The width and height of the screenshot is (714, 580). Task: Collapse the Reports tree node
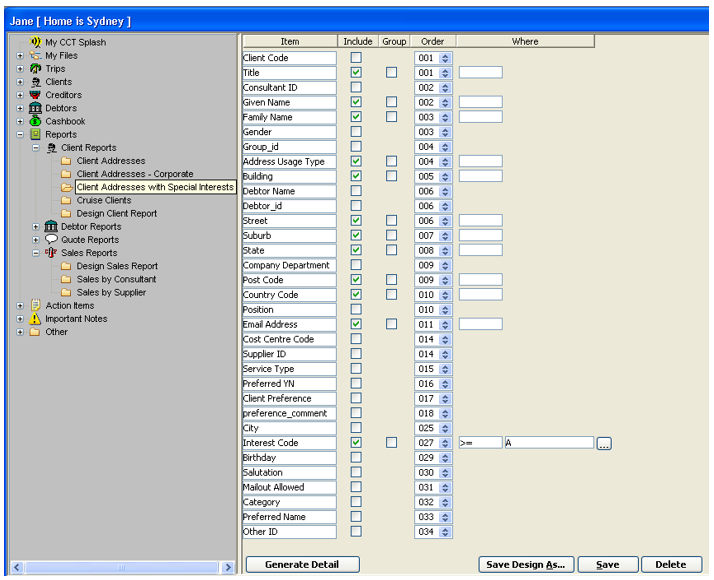pyautogui.click(x=20, y=134)
